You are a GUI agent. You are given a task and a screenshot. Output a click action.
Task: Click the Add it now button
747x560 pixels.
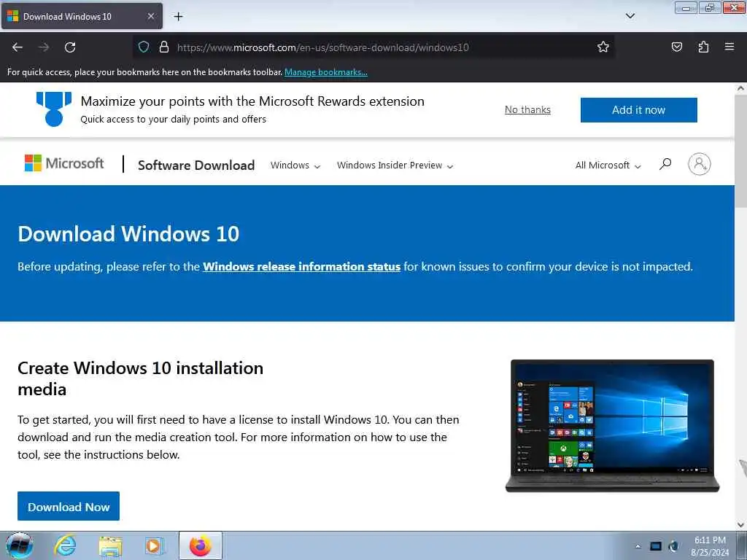point(638,110)
